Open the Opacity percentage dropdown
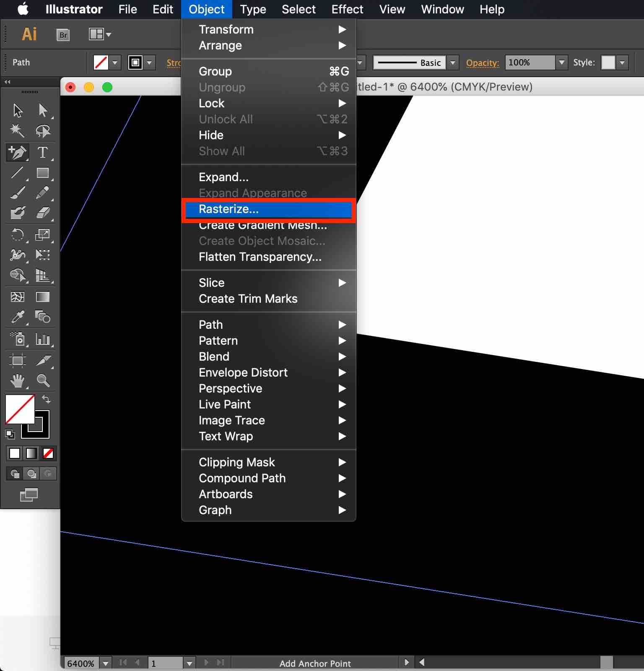644x671 pixels. tap(562, 63)
